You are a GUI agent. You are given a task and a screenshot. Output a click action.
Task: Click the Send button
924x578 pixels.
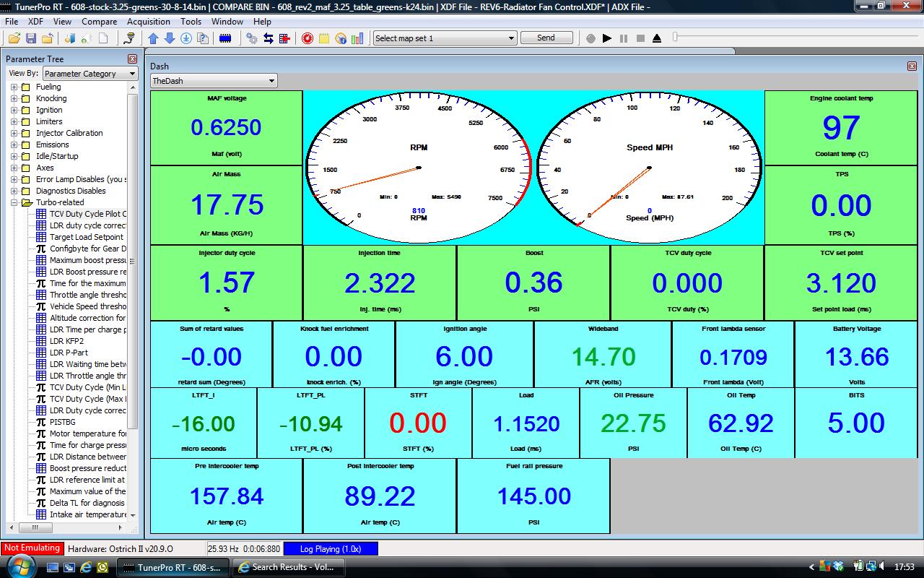[546, 38]
